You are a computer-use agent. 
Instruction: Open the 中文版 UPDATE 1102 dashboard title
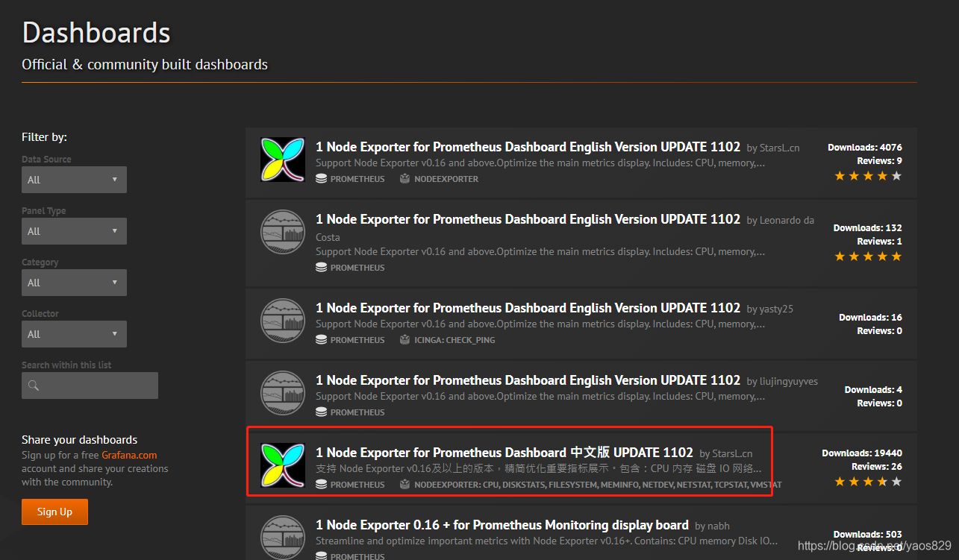(x=505, y=453)
